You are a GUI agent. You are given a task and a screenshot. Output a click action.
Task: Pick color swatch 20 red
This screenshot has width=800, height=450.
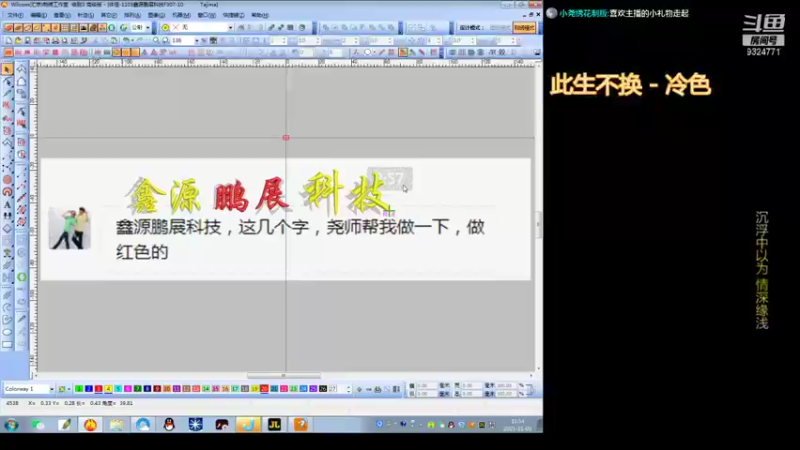264,389
